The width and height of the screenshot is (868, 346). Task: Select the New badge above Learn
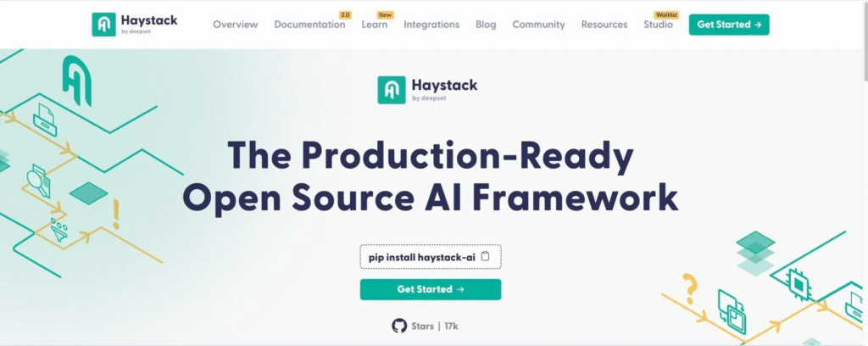coord(384,15)
